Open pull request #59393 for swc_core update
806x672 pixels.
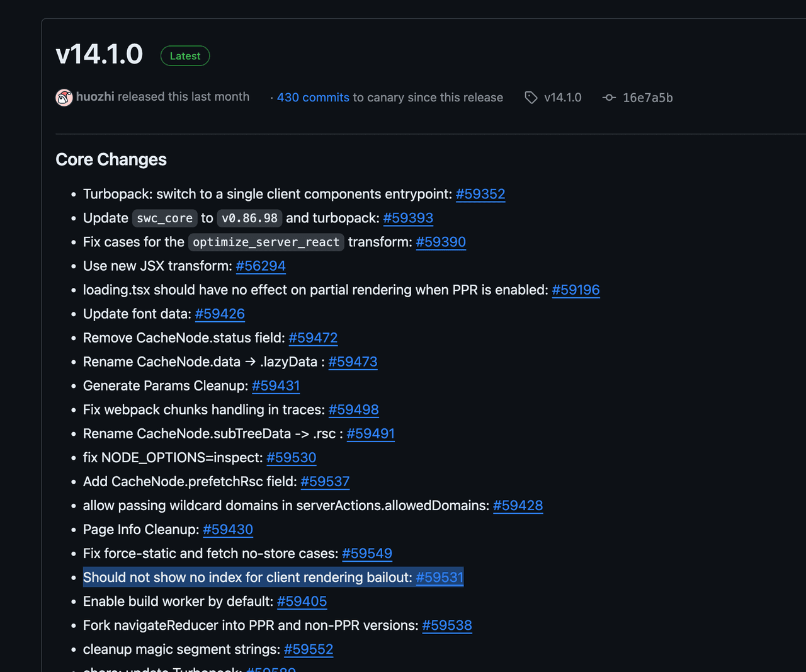[x=408, y=218]
